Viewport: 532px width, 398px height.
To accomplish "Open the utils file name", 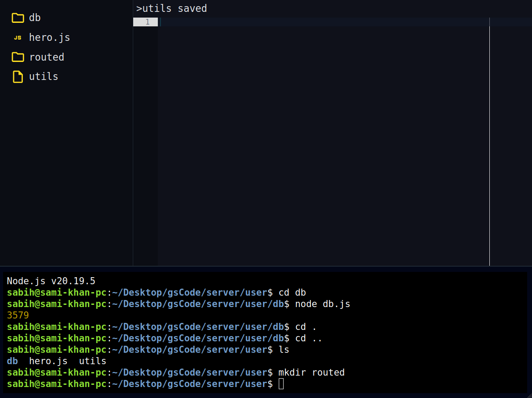I will 44,76.
